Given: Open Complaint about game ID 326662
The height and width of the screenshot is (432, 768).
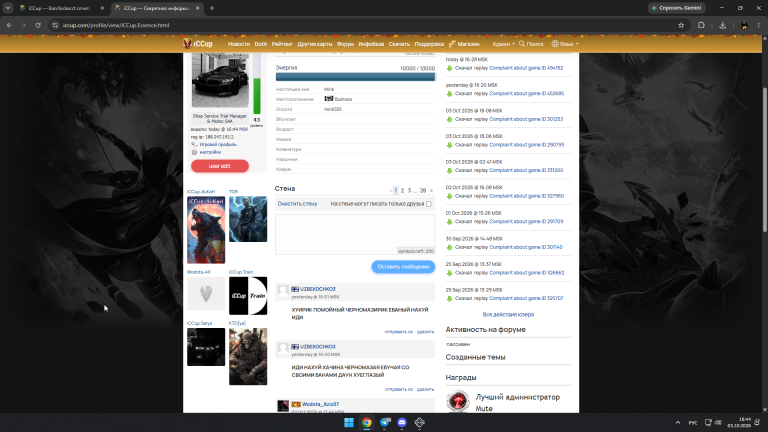Looking at the screenshot, I should pos(526,273).
